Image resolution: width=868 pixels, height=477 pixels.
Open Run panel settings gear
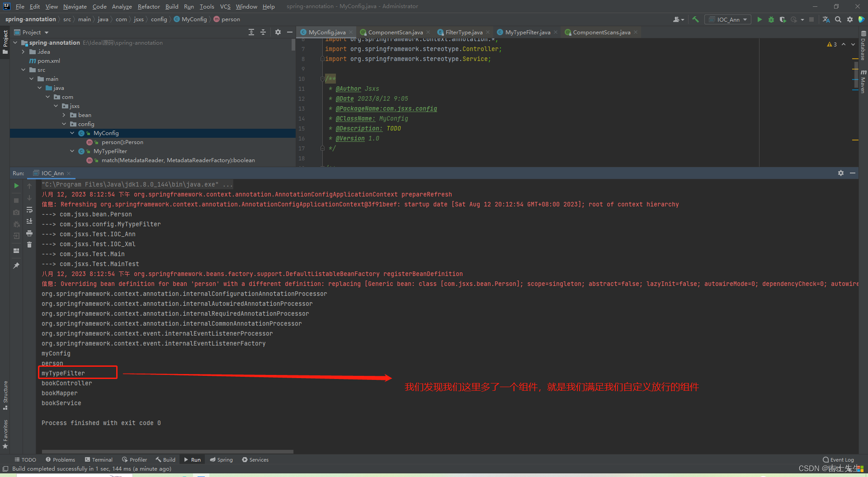coord(841,173)
